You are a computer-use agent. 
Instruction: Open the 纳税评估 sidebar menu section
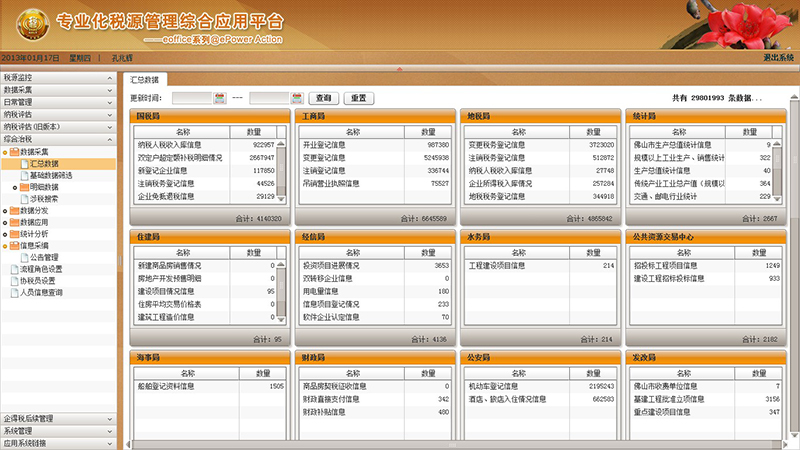(59, 114)
